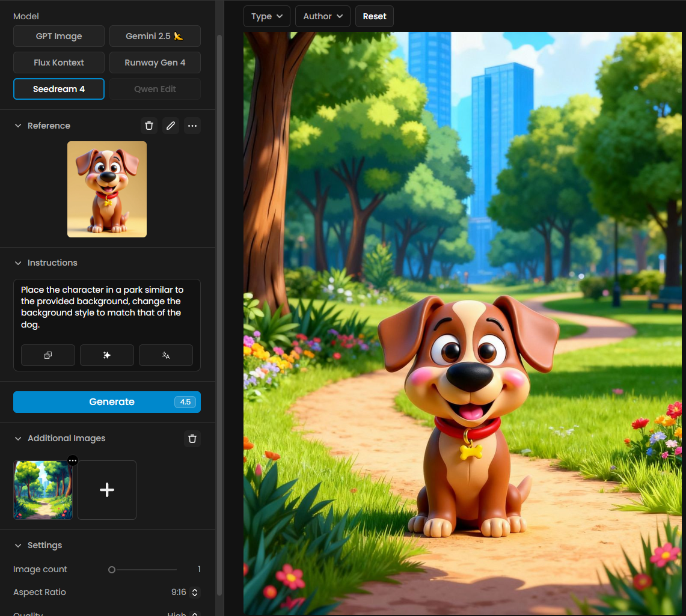Click the dice random prompt icon
This screenshot has height=616, width=686.
point(48,355)
